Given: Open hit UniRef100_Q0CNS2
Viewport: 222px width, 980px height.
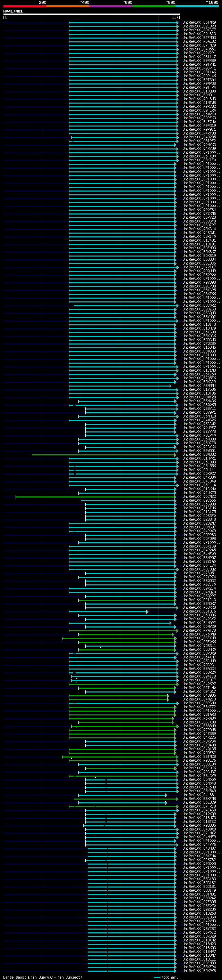Looking at the screenshot, I should [199, 496].
